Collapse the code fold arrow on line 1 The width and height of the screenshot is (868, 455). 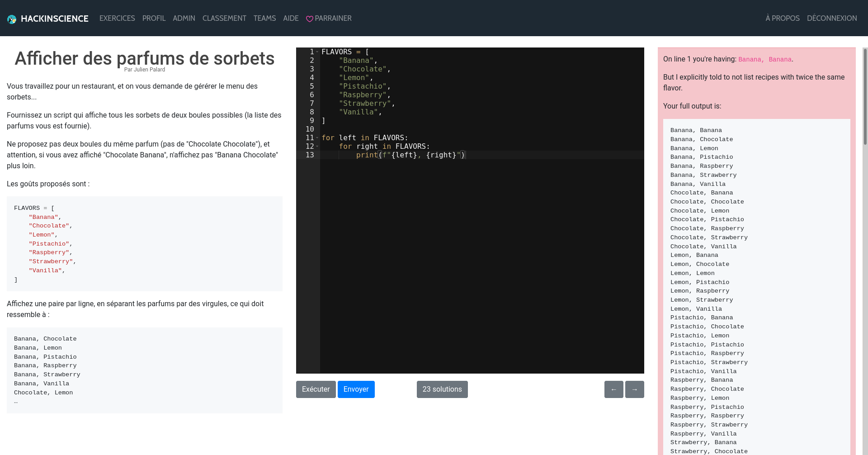tap(317, 52)
